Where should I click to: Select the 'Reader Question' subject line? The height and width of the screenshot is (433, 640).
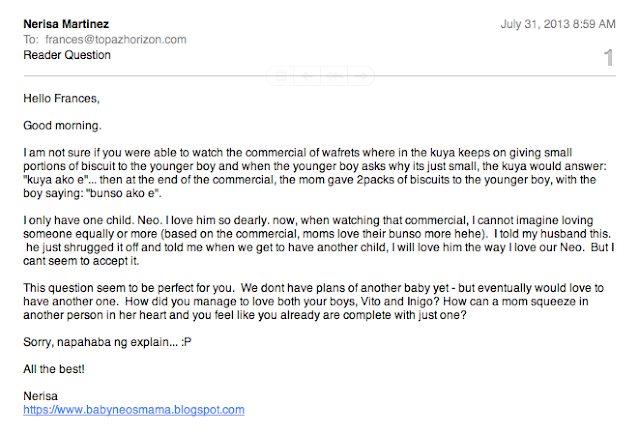click(x=67, y=55)
